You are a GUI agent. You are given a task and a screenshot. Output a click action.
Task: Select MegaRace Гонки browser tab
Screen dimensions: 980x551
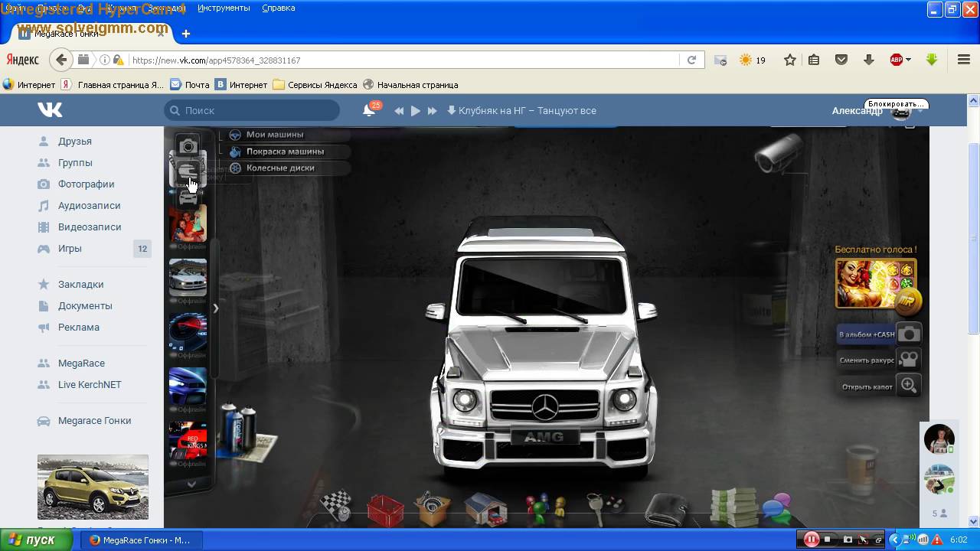[x=92, y=34]
